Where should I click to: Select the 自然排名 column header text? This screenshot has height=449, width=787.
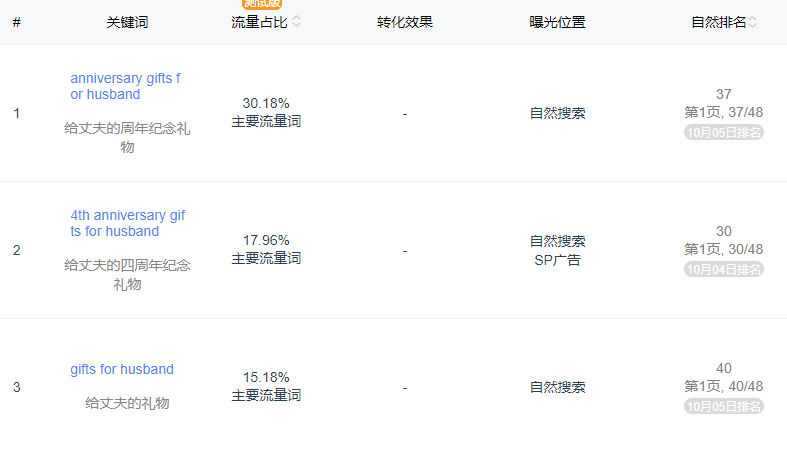[719, 22]
